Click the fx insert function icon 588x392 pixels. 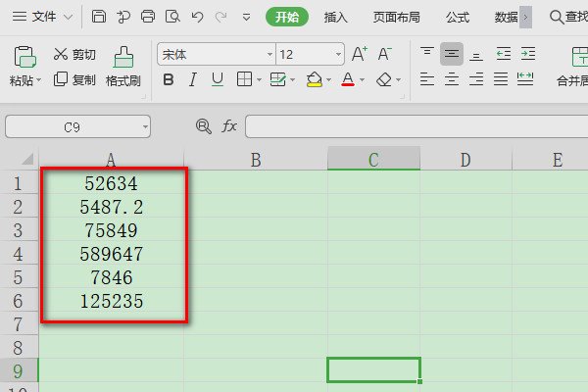[x=229, y=126]
